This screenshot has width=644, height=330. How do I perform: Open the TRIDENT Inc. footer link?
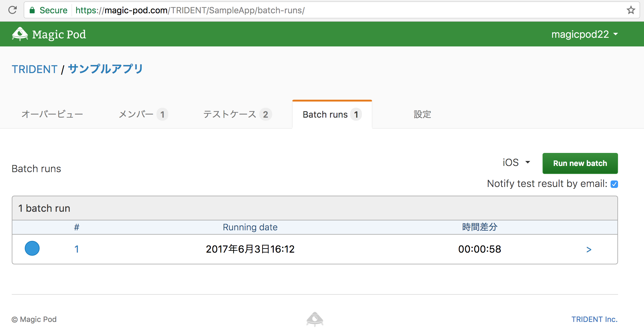point(594,319)
